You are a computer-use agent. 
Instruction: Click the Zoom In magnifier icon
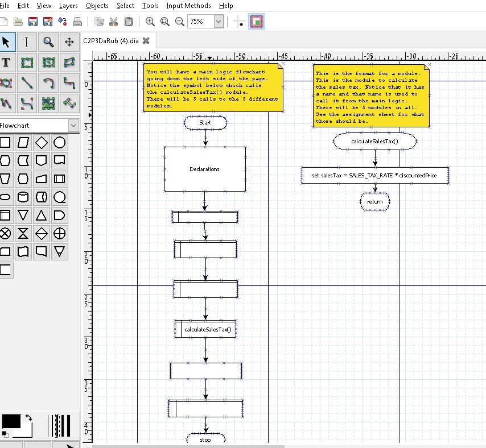coord(150,22)
